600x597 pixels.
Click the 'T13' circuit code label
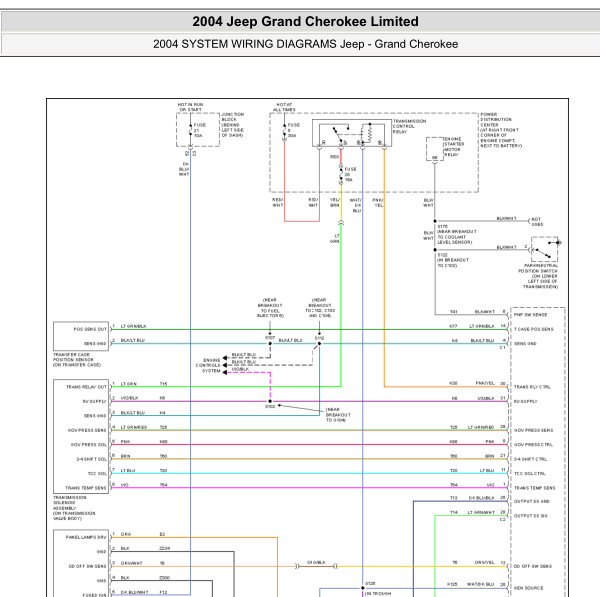coord(453,498)
